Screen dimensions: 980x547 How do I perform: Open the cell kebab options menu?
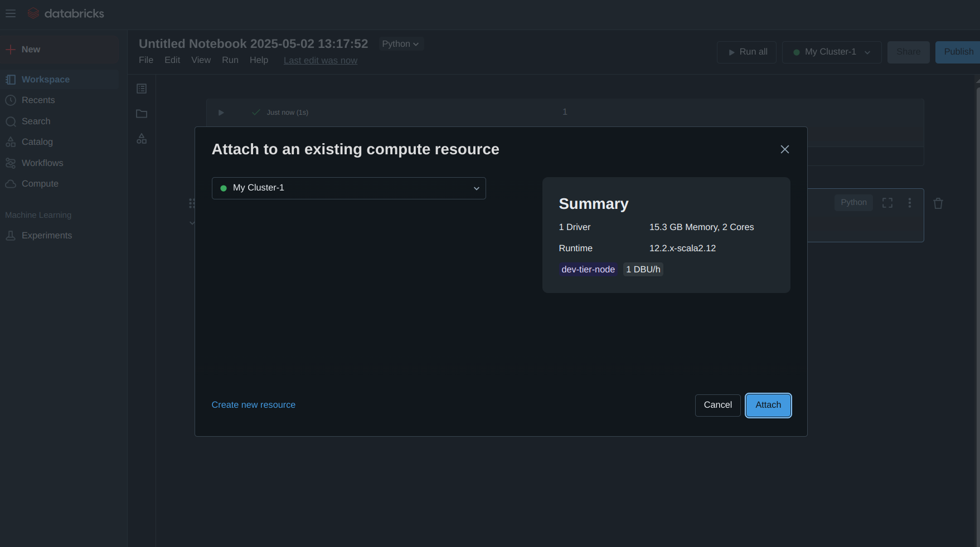point(910,203)
